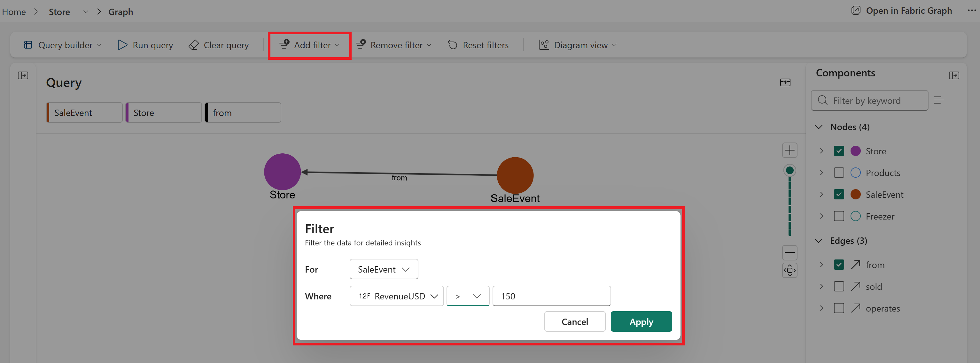980x363 pixels.
Task: Collapse the Nodes (4) section
Action: coord(819,127)
